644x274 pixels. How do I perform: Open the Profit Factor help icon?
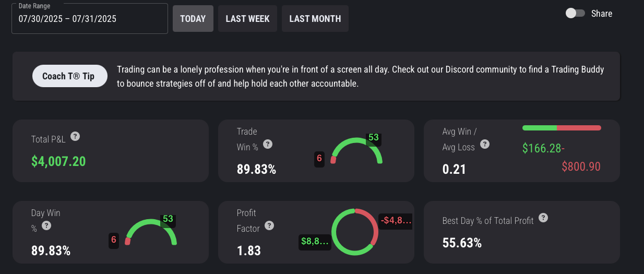[x=269, y=226]
